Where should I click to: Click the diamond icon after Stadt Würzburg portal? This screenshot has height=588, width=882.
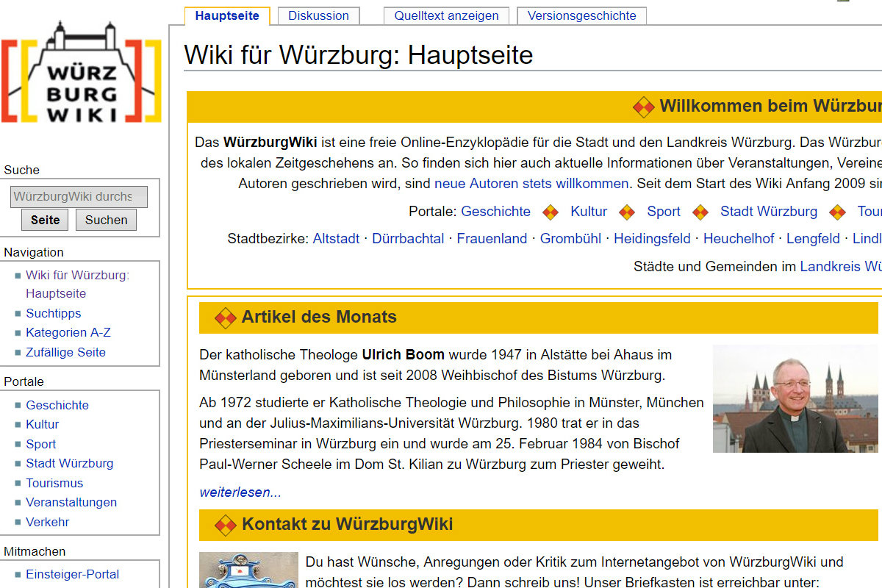click(x=837, y=212)
